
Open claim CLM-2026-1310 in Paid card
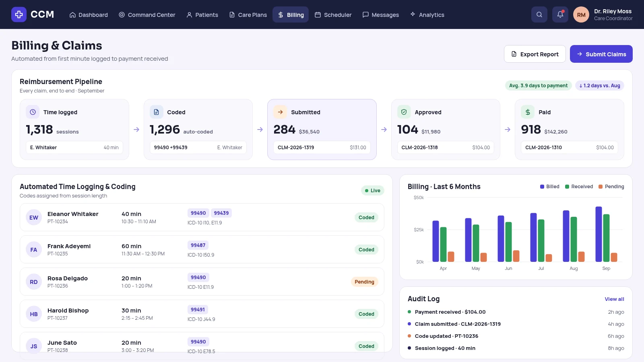(x=570, y=148)
